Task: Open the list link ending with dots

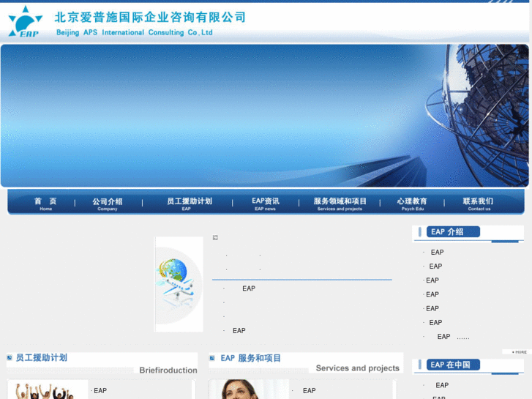Action: coord(453,337)
